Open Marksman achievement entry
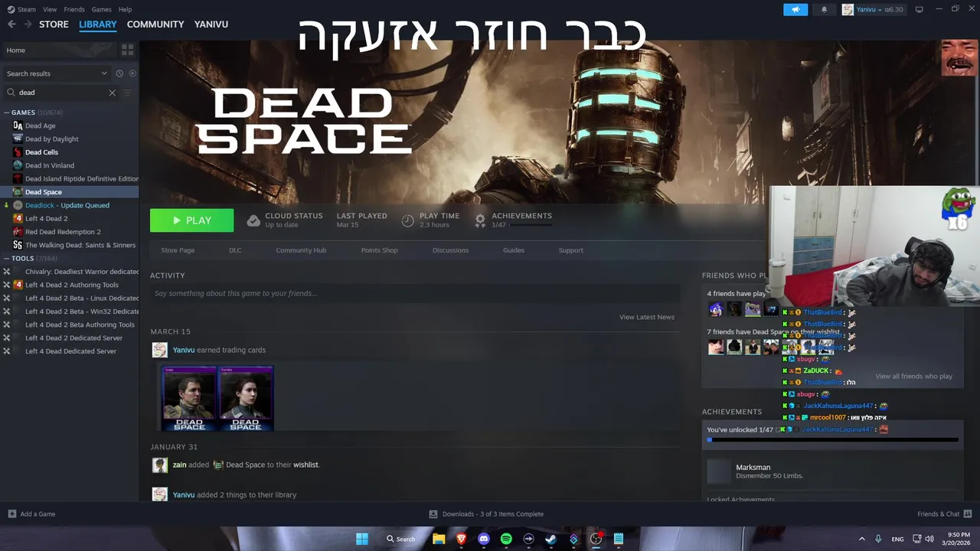This screenshot has height=551, width=980. (833, 471)
